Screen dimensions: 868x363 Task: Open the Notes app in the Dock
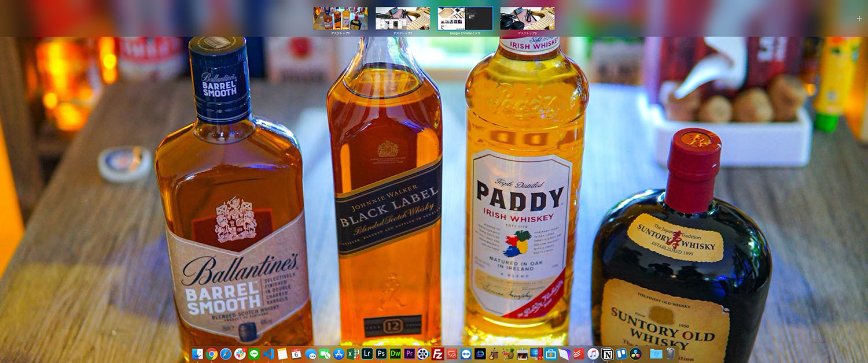282,354
